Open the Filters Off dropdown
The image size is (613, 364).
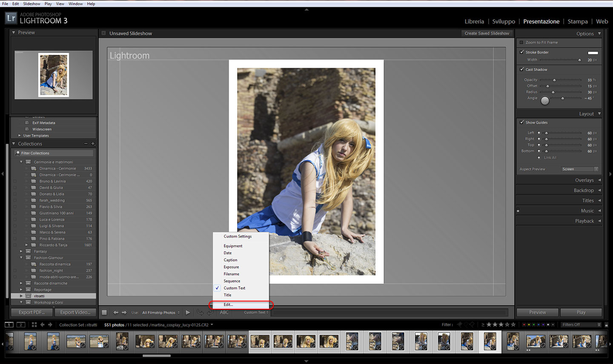tap(581, 325)
